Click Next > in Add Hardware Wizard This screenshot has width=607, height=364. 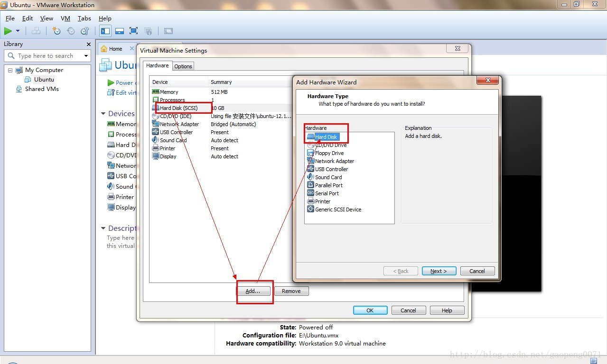[x=439, y=271]
